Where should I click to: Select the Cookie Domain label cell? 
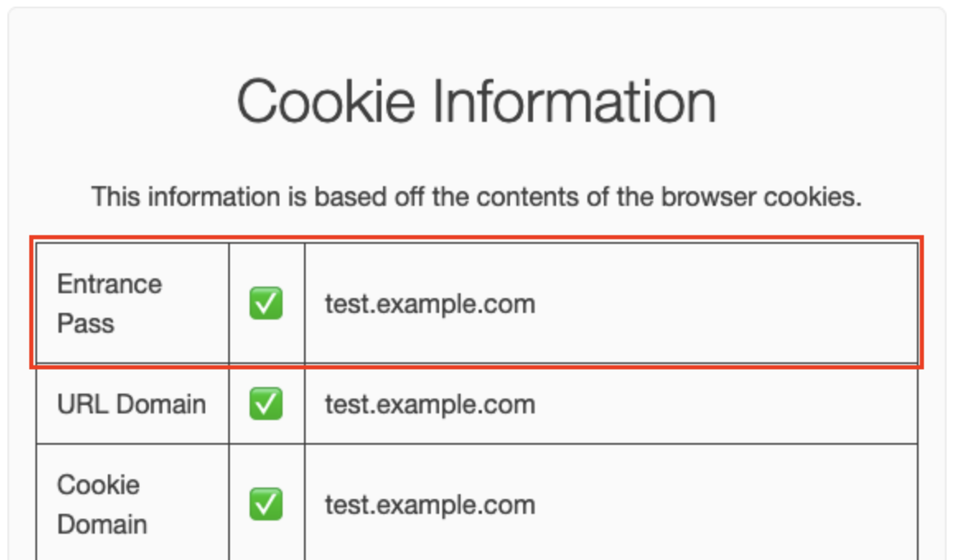point(133,504)
